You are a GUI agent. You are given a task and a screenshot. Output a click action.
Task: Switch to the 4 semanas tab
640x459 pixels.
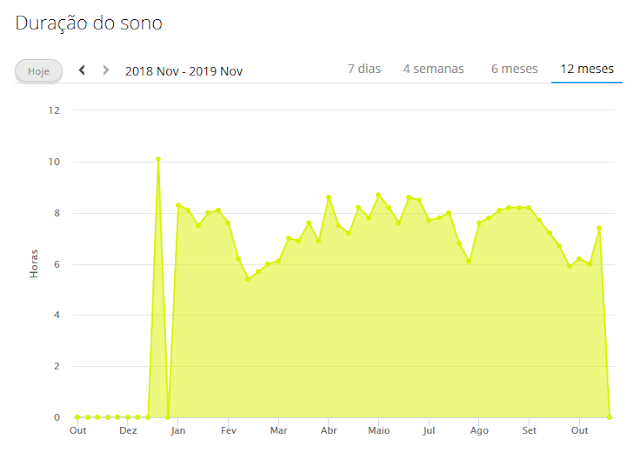click(x=433, y=69)
